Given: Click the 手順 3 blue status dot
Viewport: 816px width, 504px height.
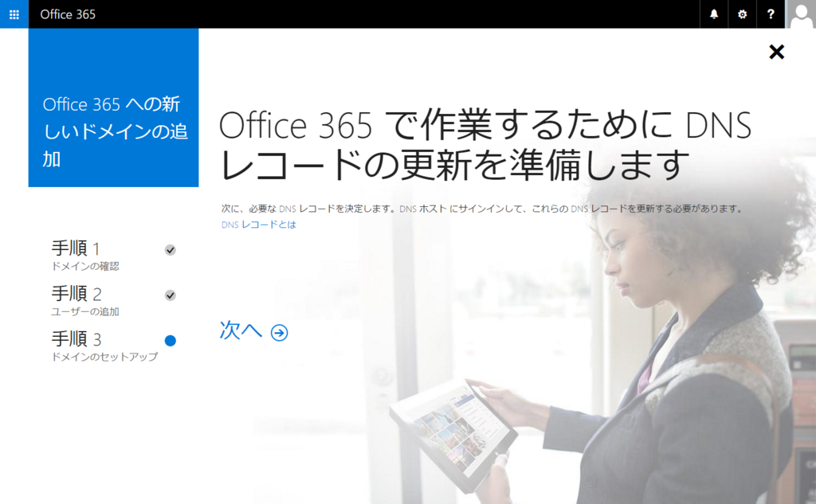Looking at the screenshot, I should click(x=171, y=341).
